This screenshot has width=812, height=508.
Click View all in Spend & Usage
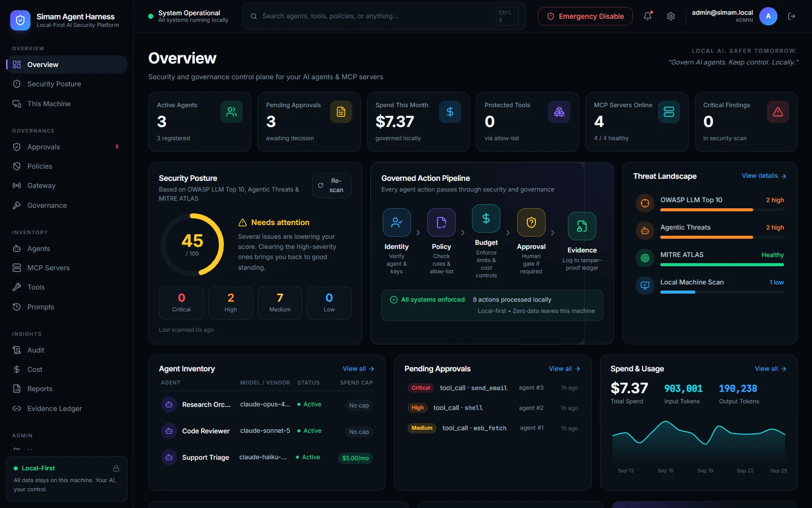click(770, 369)
